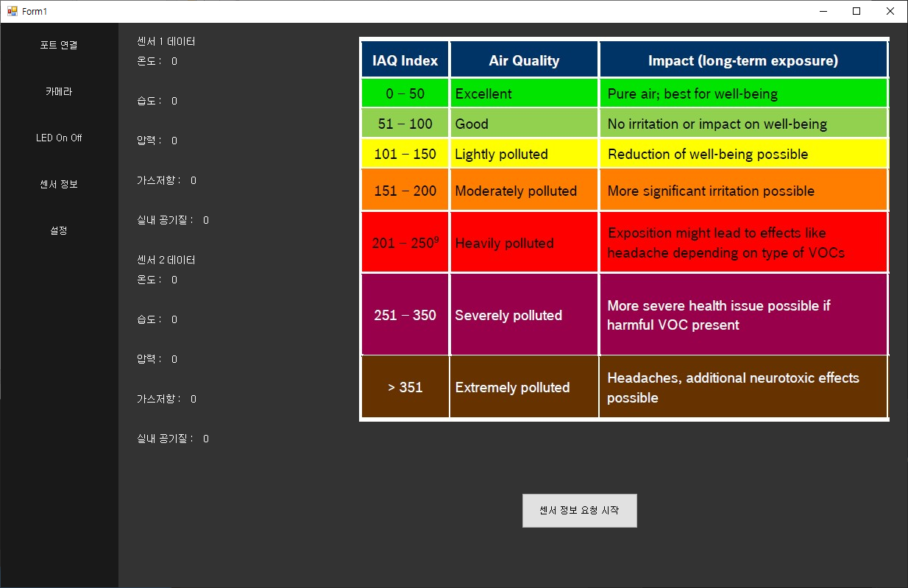Click the 251 – 350 index cell
The height and width of the screenshot is (588, 908).
405,315
